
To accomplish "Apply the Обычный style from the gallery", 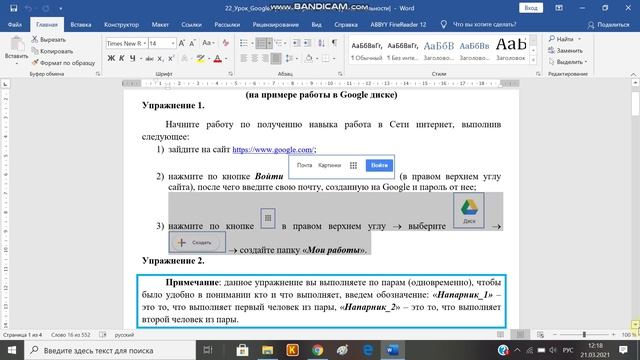I will pos(366,50).
